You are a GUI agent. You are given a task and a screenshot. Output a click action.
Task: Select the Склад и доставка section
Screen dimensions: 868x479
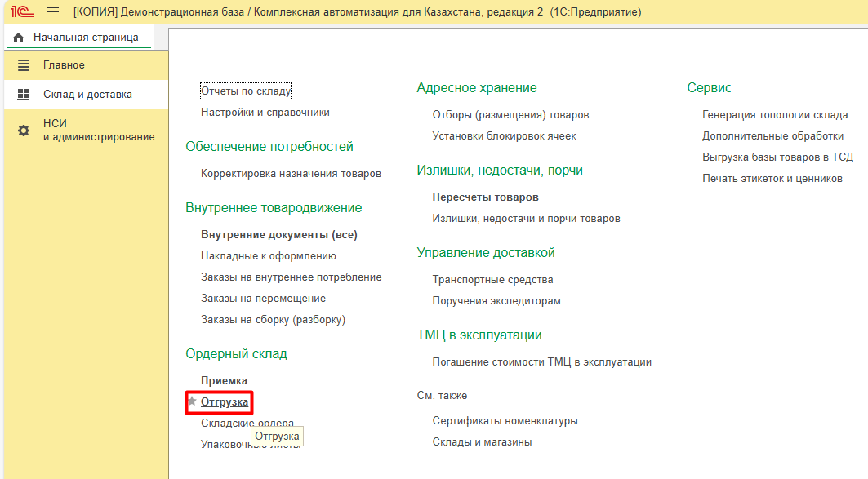(x=86, y=95)
